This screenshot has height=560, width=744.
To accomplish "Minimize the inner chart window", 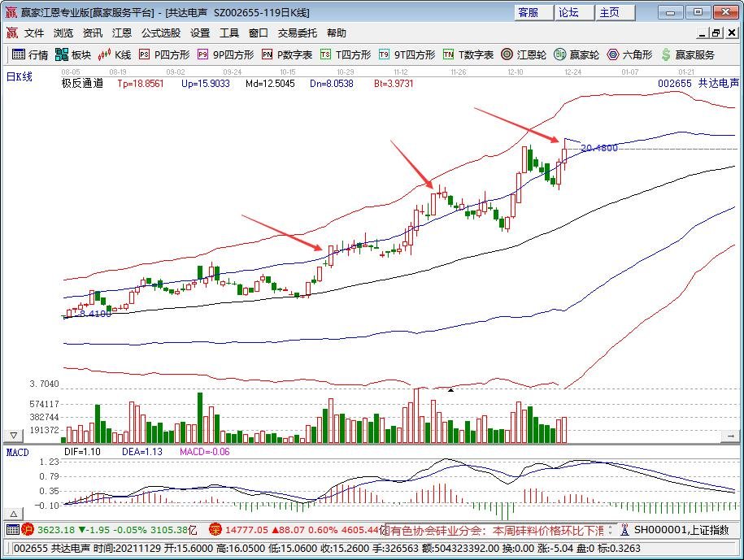I will pos(703,33).
